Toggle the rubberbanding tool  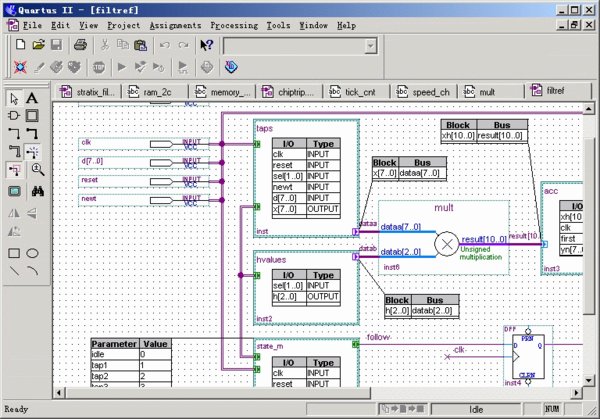[x=33, y=152]
